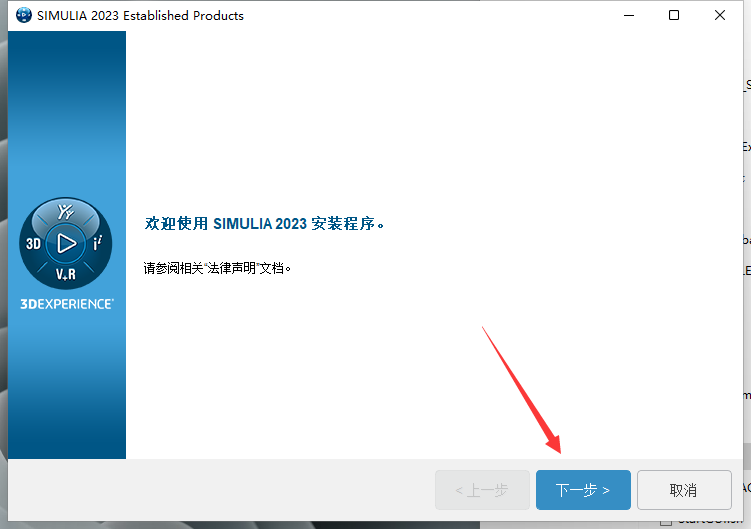The height and width of the screenshot is (529, 751).
Task: Click the information quadrant of the compass
Action: pyautogui.click(x=97, y=243)
